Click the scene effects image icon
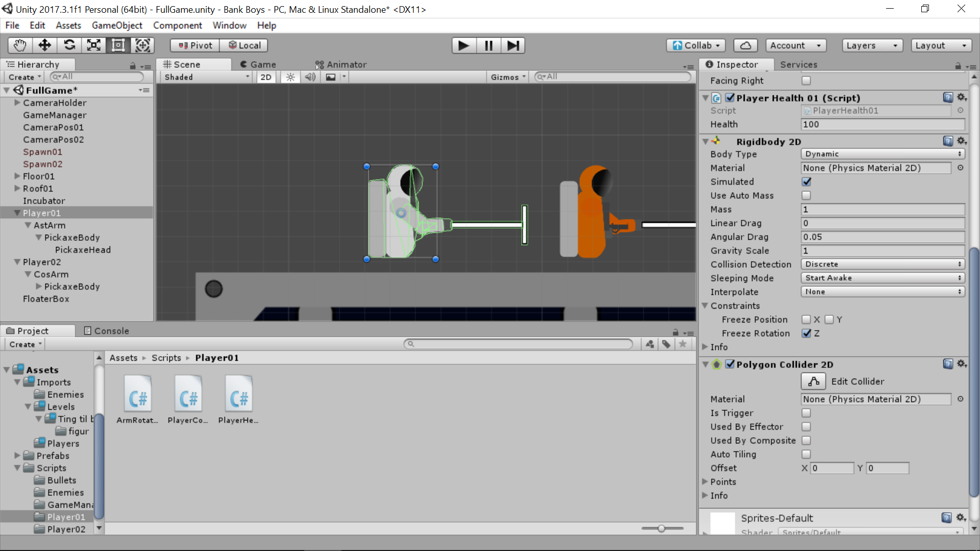 coord(331,77)
